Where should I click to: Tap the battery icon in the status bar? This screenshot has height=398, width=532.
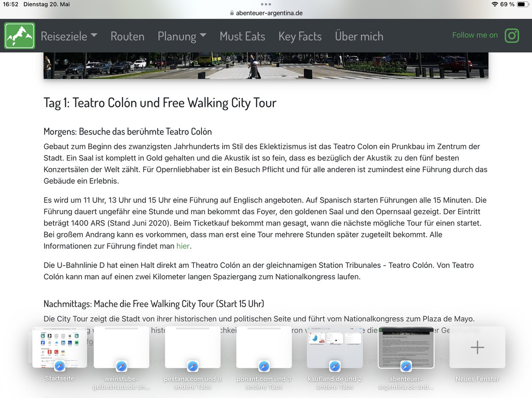522,4
